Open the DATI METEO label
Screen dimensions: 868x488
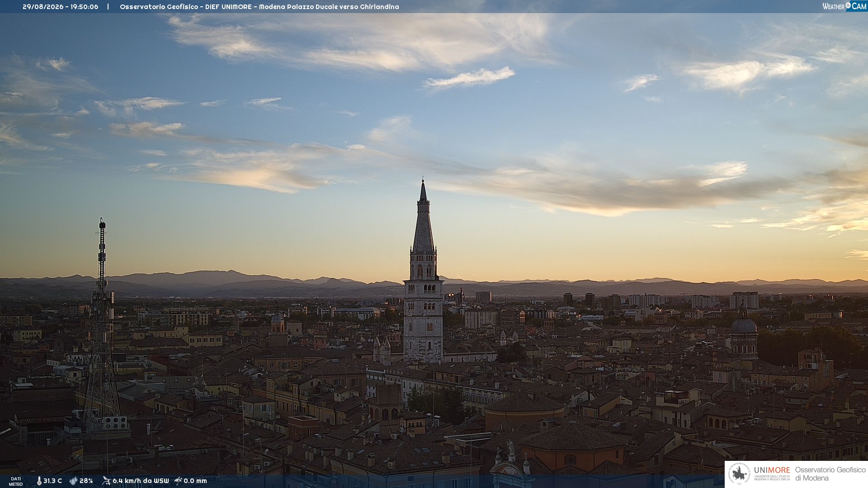pos(16,481)
